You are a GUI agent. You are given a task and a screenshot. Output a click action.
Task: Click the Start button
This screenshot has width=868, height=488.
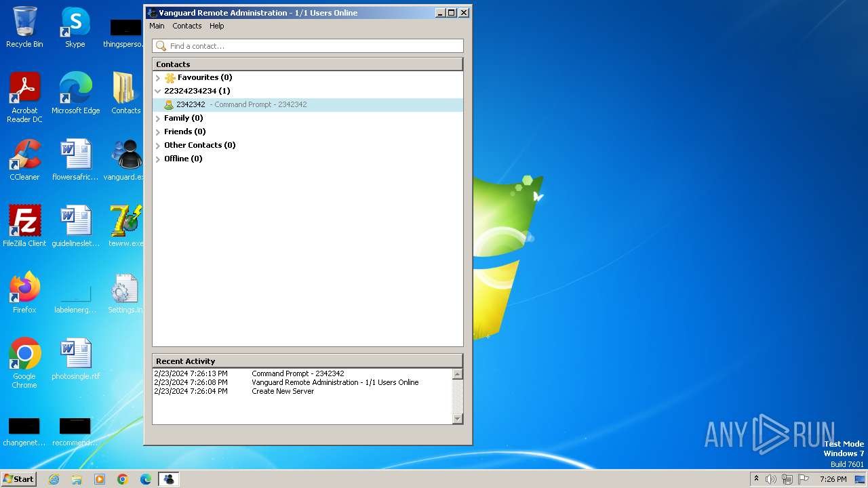(x=18, y=479)
